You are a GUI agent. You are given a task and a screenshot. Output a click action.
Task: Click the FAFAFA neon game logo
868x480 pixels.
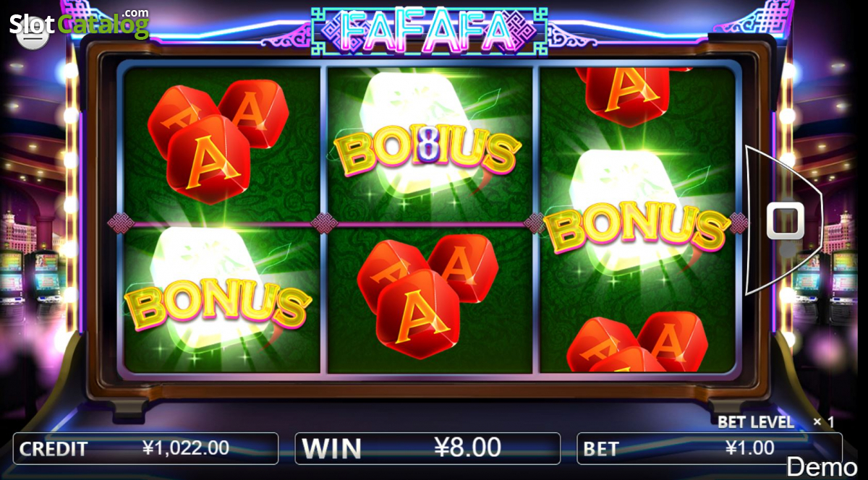(x=430, y=31)
